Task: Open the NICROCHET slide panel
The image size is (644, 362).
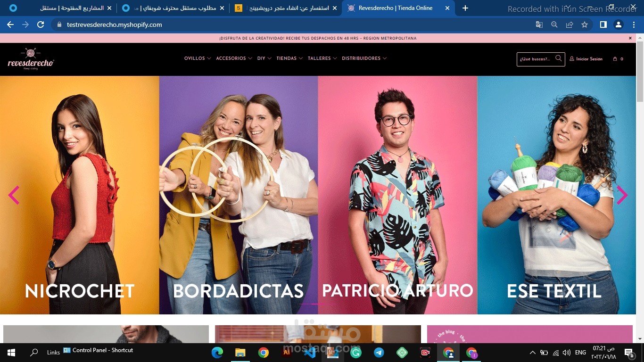Action: coord(80,195)
